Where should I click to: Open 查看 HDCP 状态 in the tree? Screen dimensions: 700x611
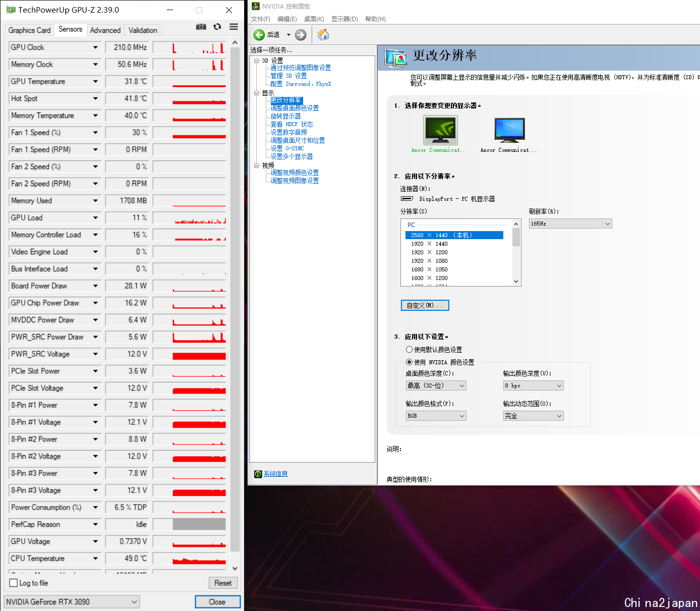(x=291, y=124)
